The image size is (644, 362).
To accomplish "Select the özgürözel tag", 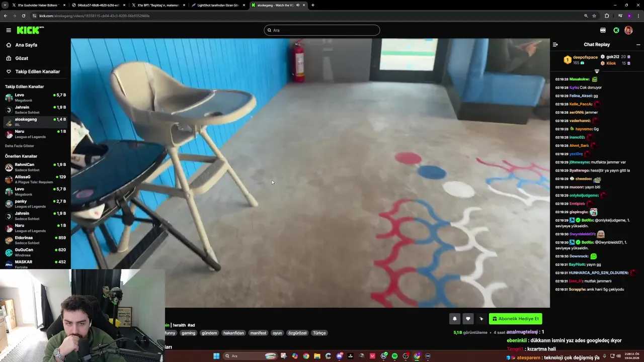I will [297, 333].
